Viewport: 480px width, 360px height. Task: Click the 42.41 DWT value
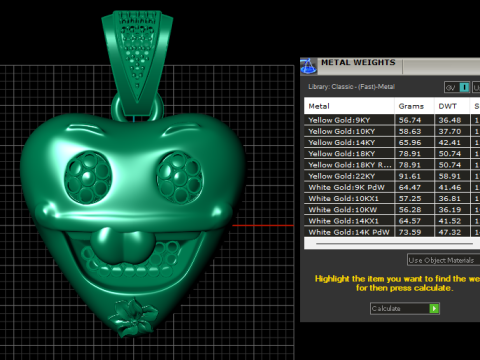pyautogui.click(x=450, y=143)
